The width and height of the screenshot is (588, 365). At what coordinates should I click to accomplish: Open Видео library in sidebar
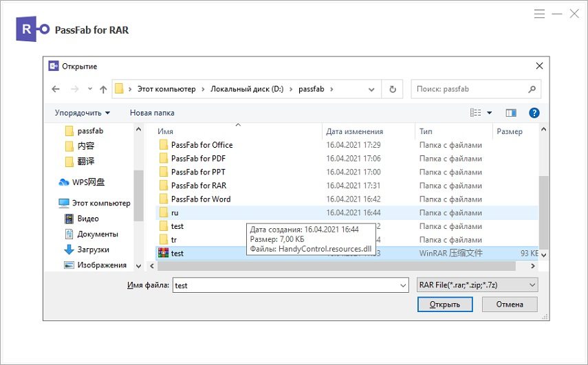pos(82,219)
